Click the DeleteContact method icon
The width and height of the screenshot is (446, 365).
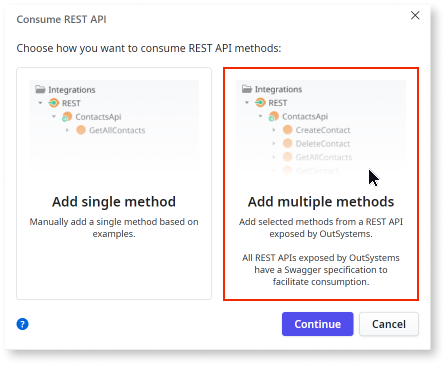coord(287,143)
